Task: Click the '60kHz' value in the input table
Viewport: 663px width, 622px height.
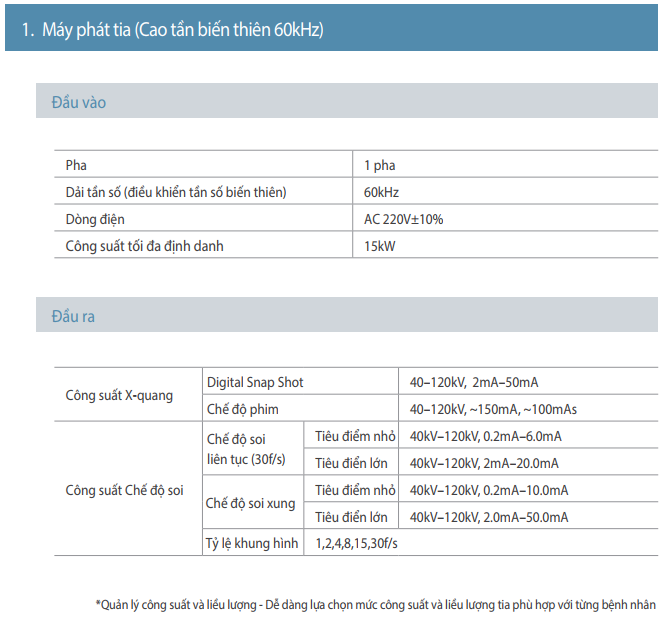Action: pyautogui.click(x=382, y=192)
